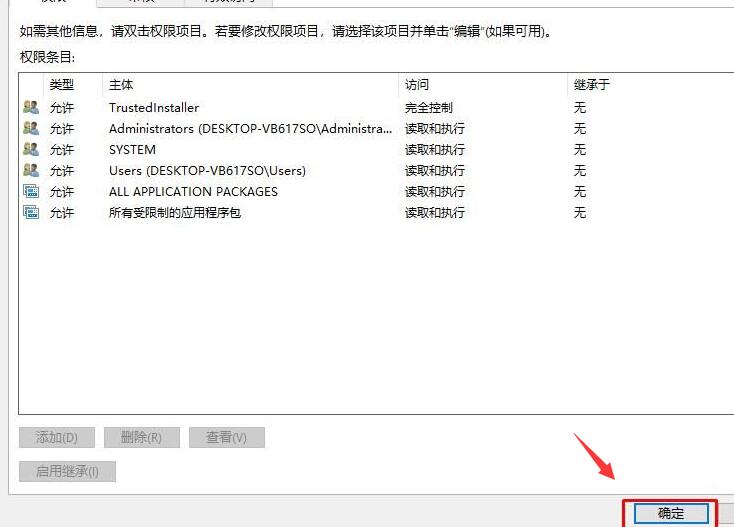Open the 查看(V) button
Image resolution: width=734 pixels, height=527 pixels.
point(227,438)
